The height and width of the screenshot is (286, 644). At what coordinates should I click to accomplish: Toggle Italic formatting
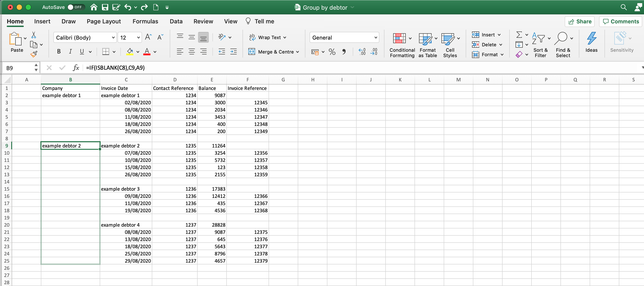(x=70, y=51)
